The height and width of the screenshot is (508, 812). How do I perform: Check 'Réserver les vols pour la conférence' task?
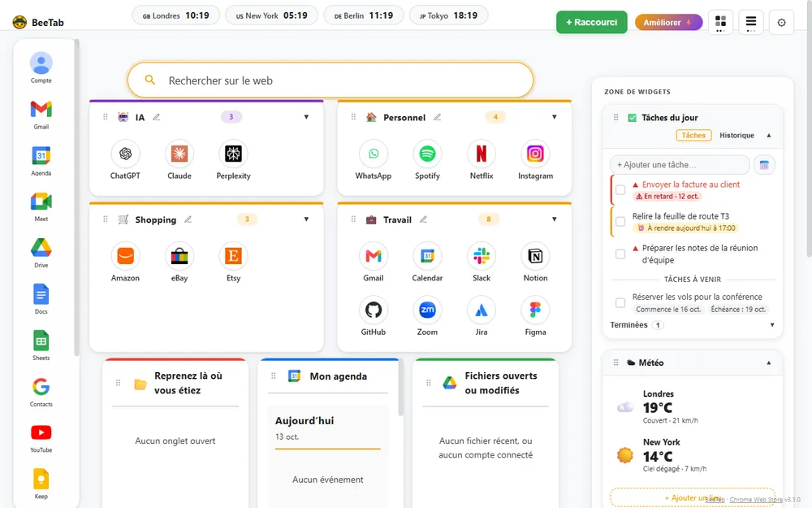tap(620, 302)
